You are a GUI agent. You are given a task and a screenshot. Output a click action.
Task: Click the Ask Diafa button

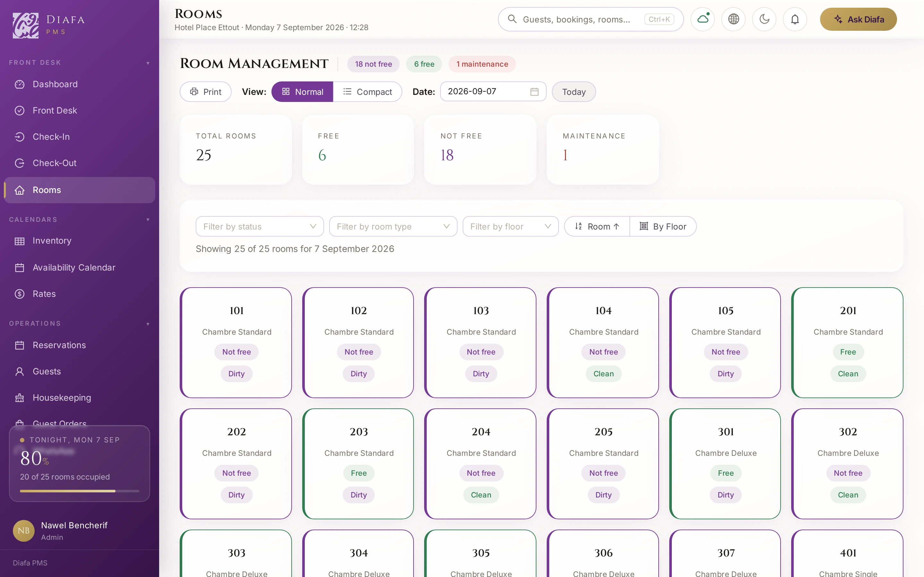click(858, 19)
